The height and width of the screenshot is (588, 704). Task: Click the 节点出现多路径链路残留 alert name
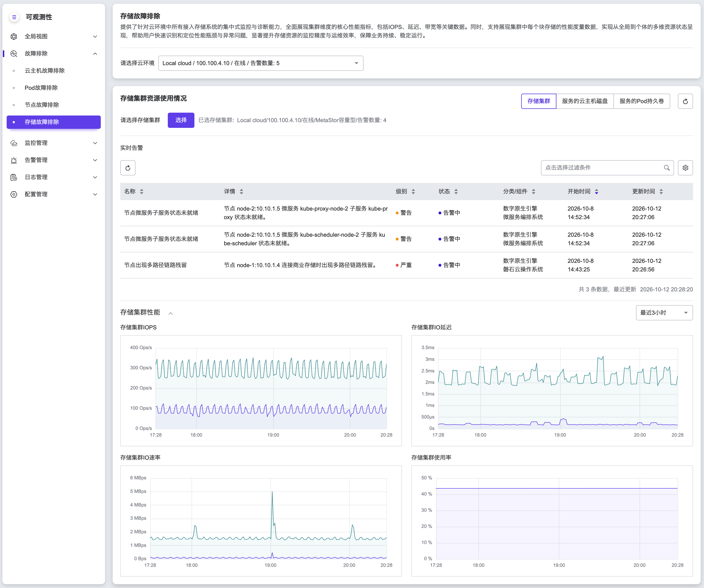point(155,265)
